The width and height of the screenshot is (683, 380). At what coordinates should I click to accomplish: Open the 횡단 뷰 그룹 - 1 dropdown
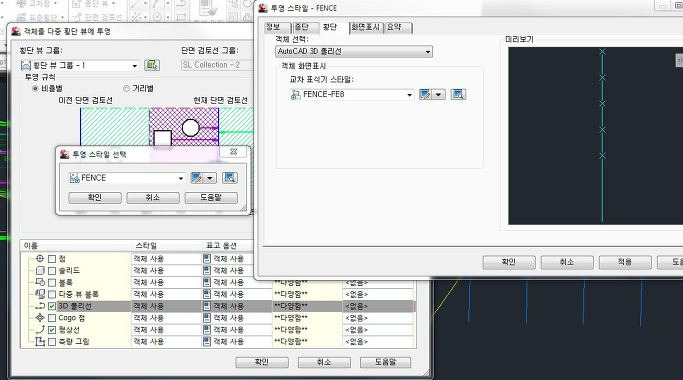point(135,66)
